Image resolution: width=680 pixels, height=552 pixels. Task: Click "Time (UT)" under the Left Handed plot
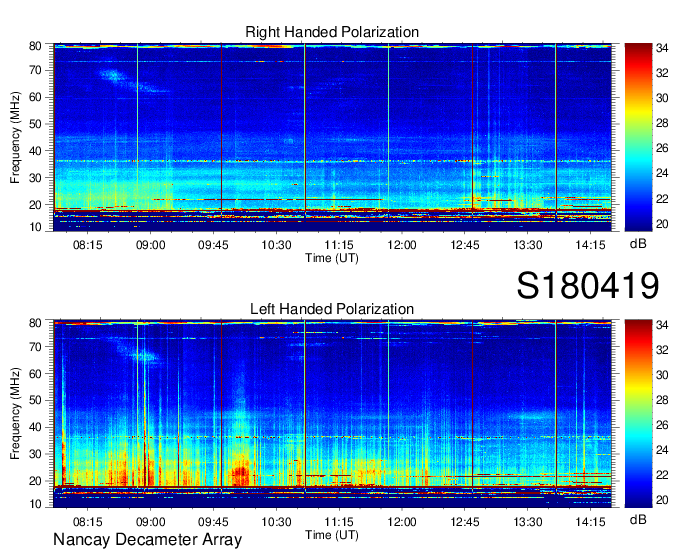coord(332,535)
